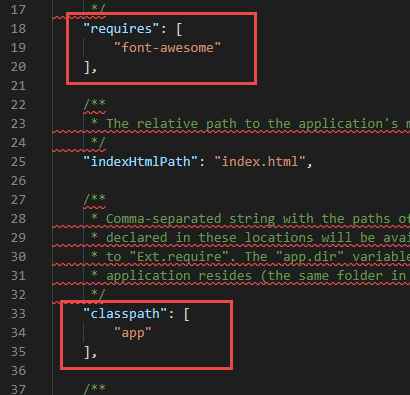The image size is (410, 395).
Task: Click the comment line "declared in these locations"
Action: click(250, 238)
